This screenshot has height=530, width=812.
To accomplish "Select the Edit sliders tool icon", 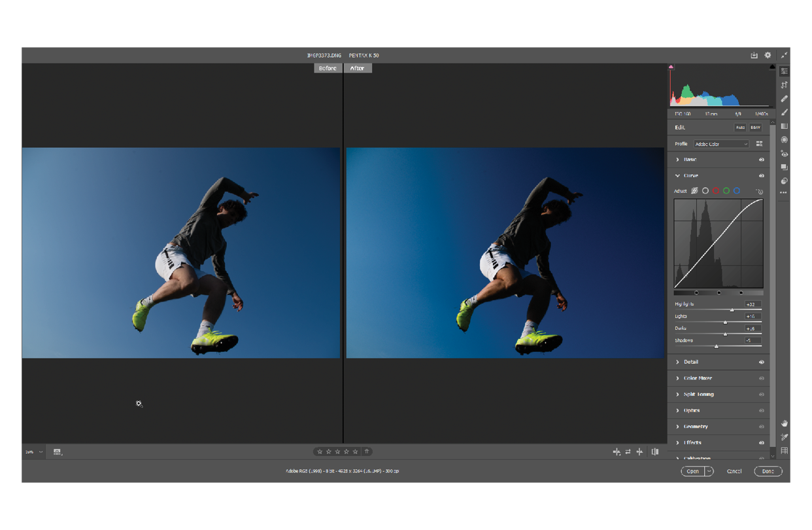I will 784,71.
